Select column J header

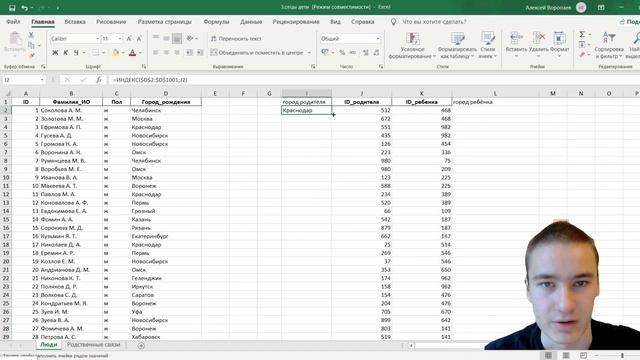(x=362, y=93)
